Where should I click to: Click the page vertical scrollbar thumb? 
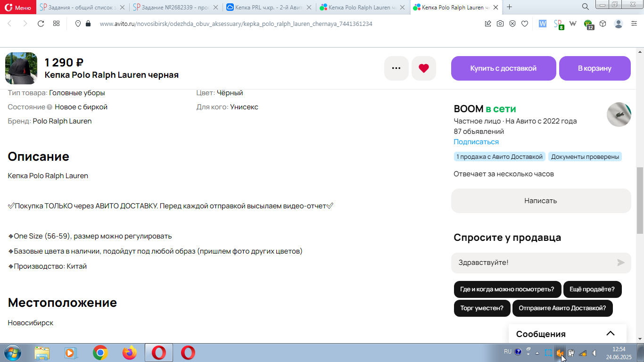point(640,200)
